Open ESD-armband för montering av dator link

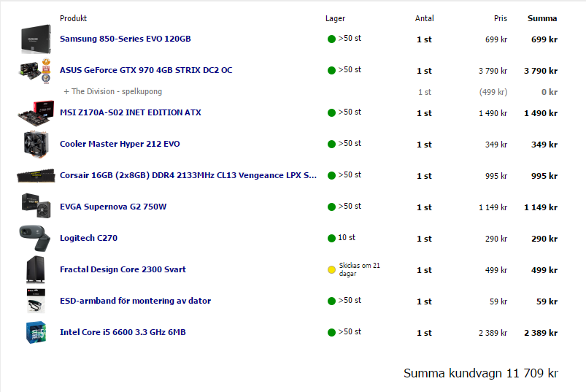tap(135, 301)
